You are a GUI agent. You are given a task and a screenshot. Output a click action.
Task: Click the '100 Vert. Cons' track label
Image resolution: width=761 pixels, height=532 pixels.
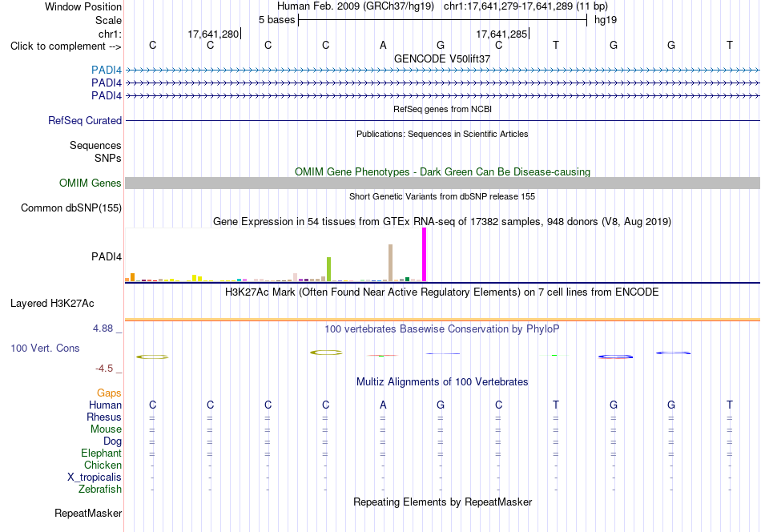45,348
